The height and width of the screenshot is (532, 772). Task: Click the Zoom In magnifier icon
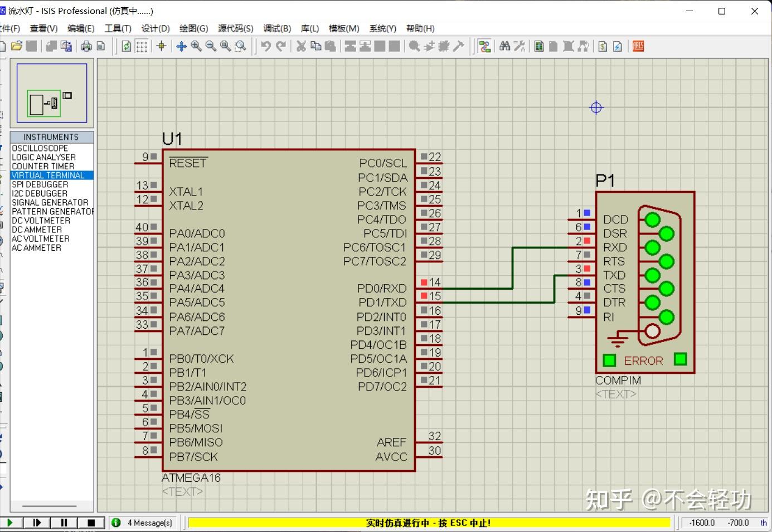[196, 46]
